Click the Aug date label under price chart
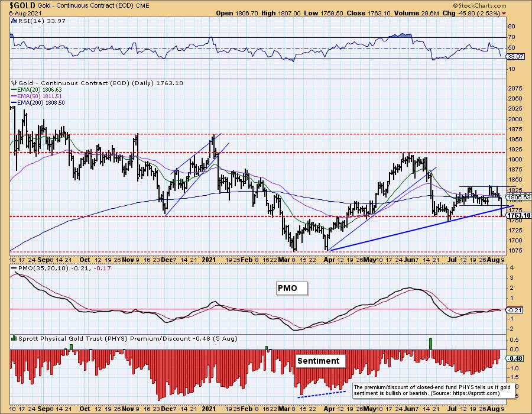 tap(492, 260)
